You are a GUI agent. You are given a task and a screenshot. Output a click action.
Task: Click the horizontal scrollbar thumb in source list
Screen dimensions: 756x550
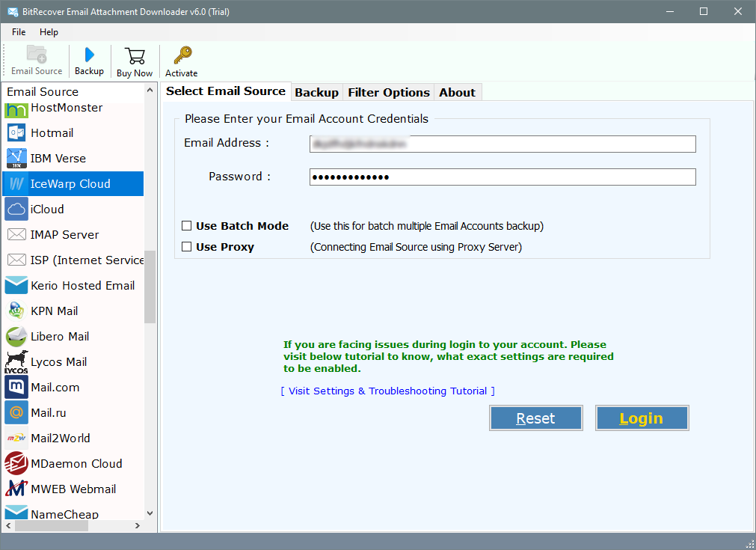(52, 526)
